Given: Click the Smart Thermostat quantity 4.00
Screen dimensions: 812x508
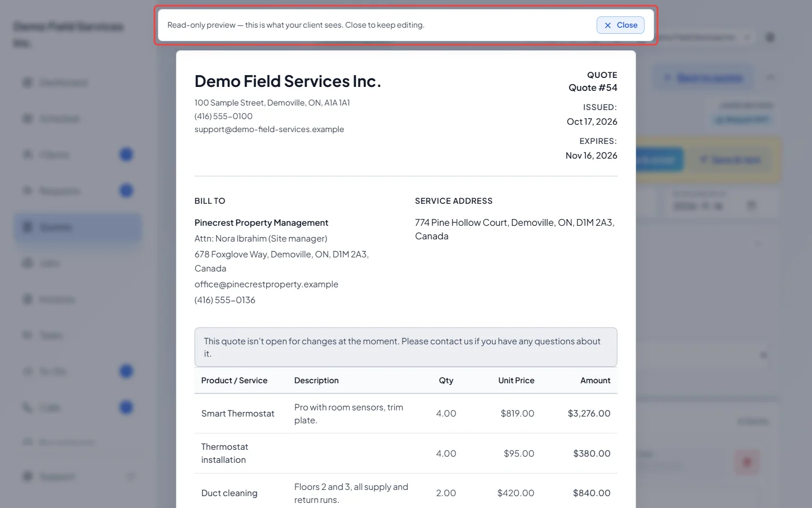Looking at the screenshot, I should [446, 414].
